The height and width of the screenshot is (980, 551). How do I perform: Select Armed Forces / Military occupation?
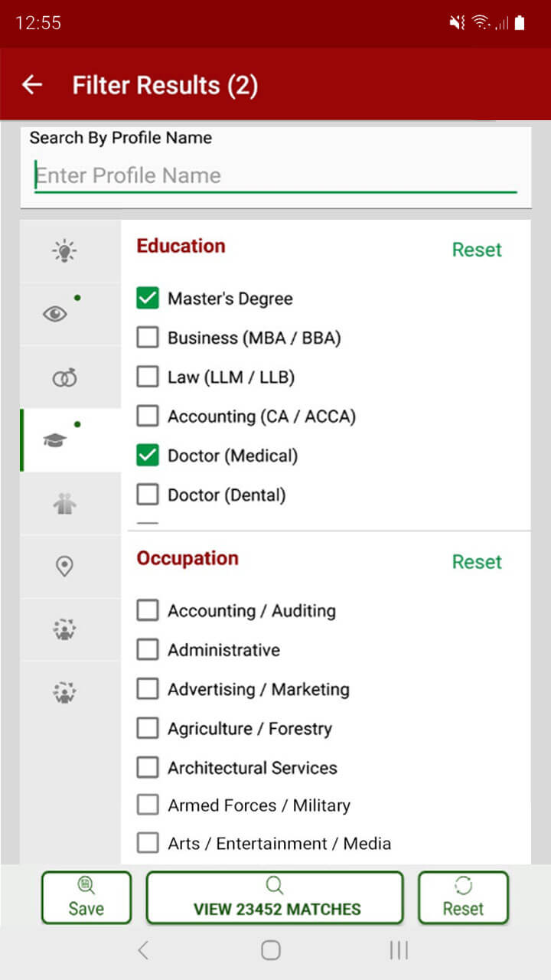coord(148,805)
